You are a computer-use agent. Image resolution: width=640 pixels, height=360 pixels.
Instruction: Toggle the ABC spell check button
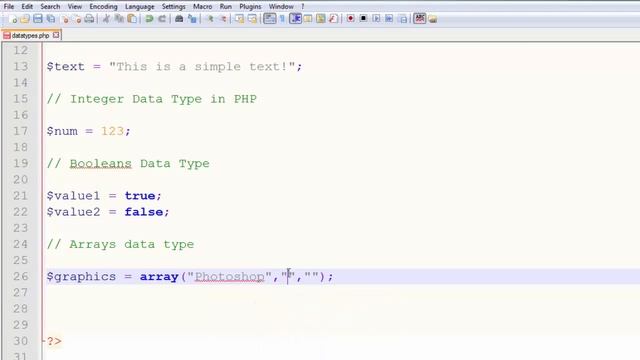[420, 19]
